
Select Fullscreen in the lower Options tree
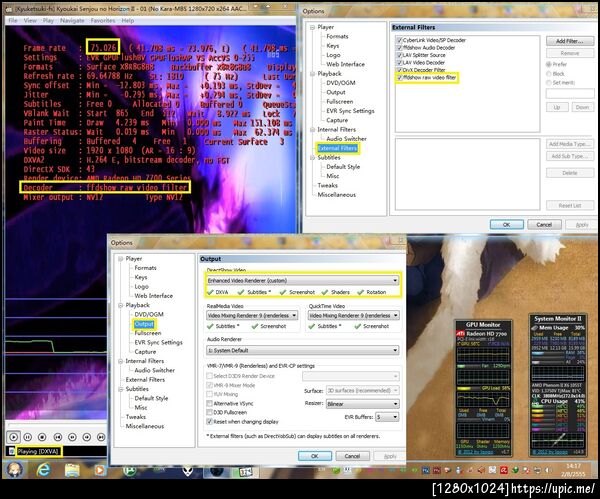click(x=148, y=333)
